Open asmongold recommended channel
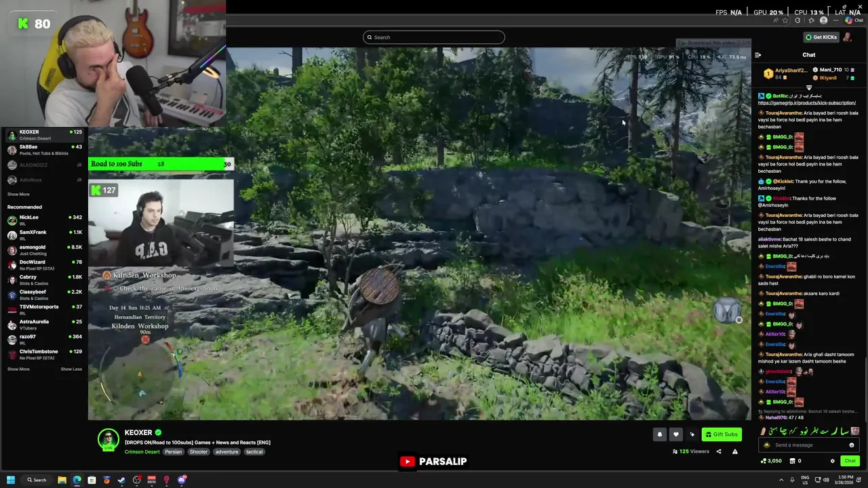This screenshot has height=488, width=868. [44, 250]
